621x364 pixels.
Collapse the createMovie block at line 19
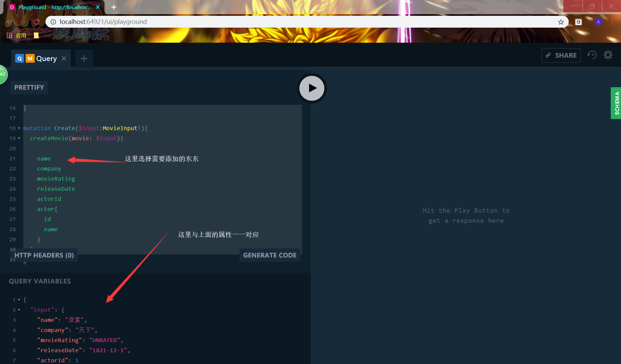(19, 139)
